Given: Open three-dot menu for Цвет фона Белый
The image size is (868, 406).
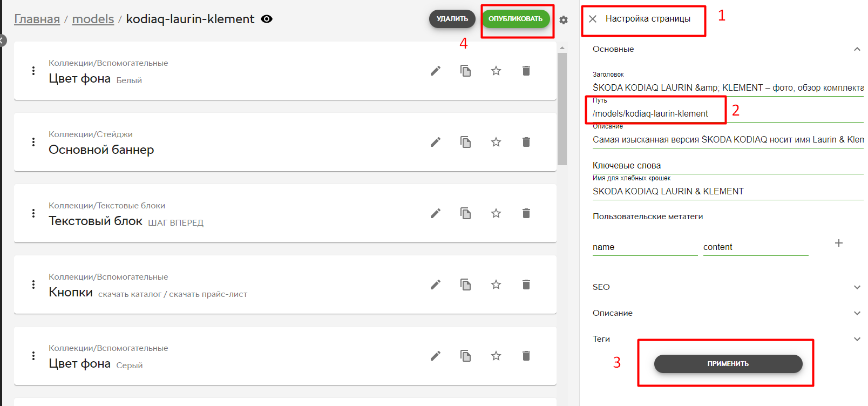Looking at the screenshot, I should tap(33, 71).
